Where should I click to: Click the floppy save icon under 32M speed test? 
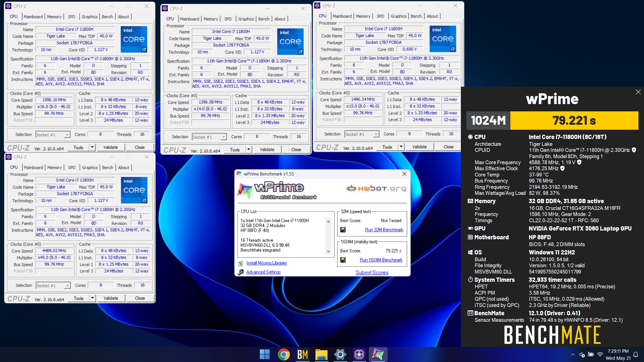tap(343, 230)
